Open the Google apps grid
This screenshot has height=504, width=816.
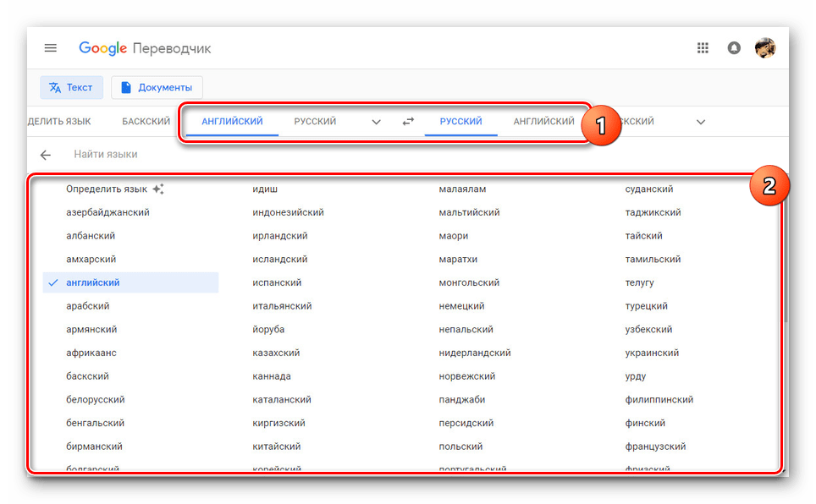[703, 48]
